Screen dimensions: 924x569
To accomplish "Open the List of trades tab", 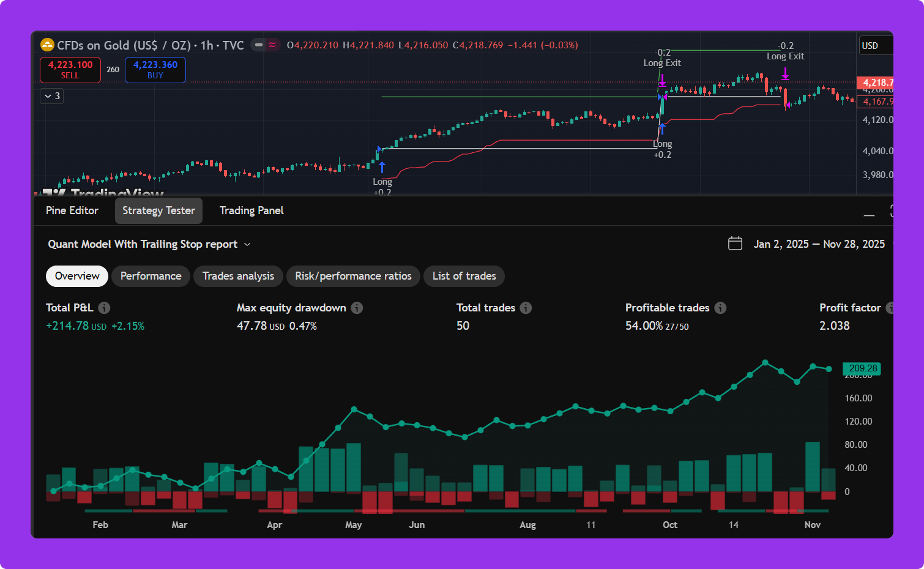I will tap(464, 276).
